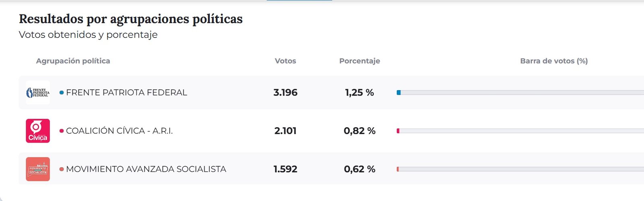Click the 3.196 votes value
644x201 pixels.
(285, 93)
